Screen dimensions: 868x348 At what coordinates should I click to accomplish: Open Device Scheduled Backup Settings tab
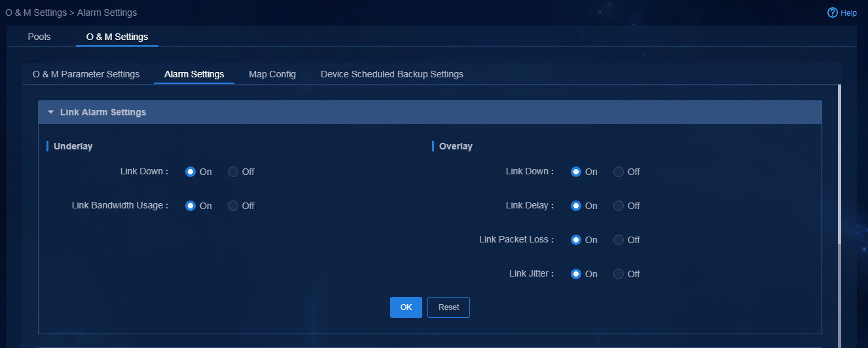point(392,74)
